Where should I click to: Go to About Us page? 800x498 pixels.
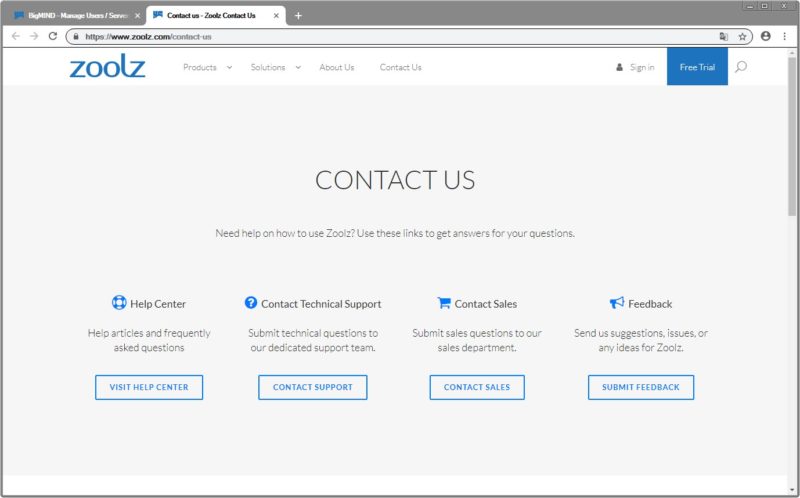pos(337,67)
